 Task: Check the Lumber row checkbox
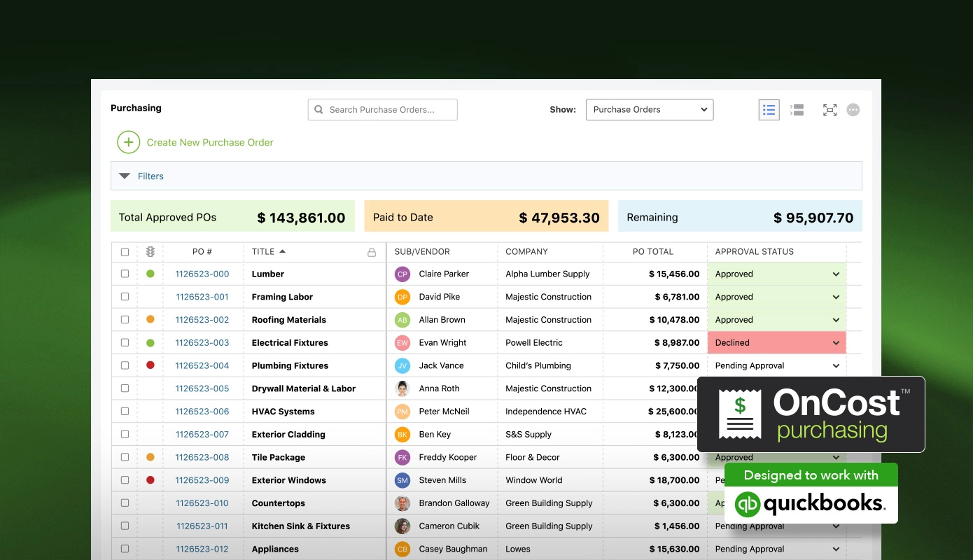click(125, 274)
